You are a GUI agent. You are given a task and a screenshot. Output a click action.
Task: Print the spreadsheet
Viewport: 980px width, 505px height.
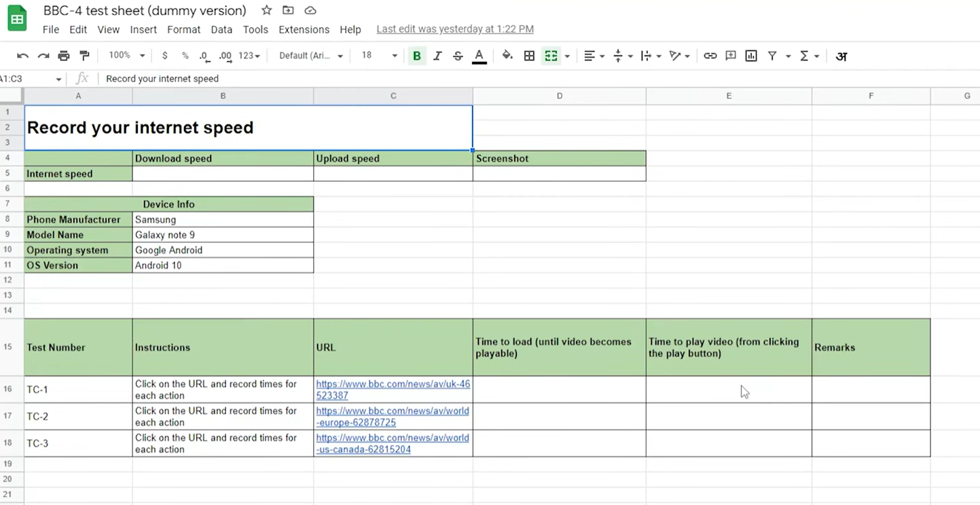pyautogui.click(x=63, y=56)
